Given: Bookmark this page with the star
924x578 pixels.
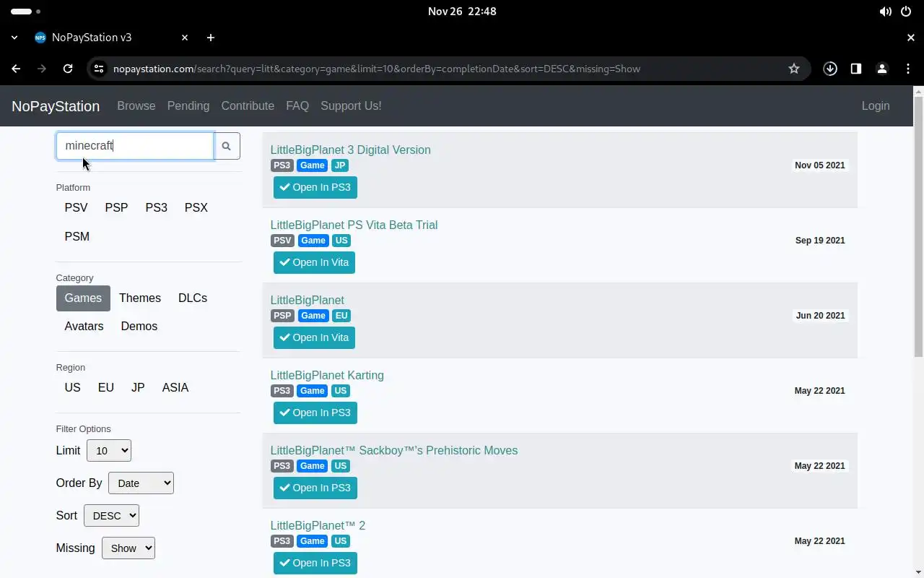Looking at the screenshot, I should pyautogui.click(x=794, y=69).
